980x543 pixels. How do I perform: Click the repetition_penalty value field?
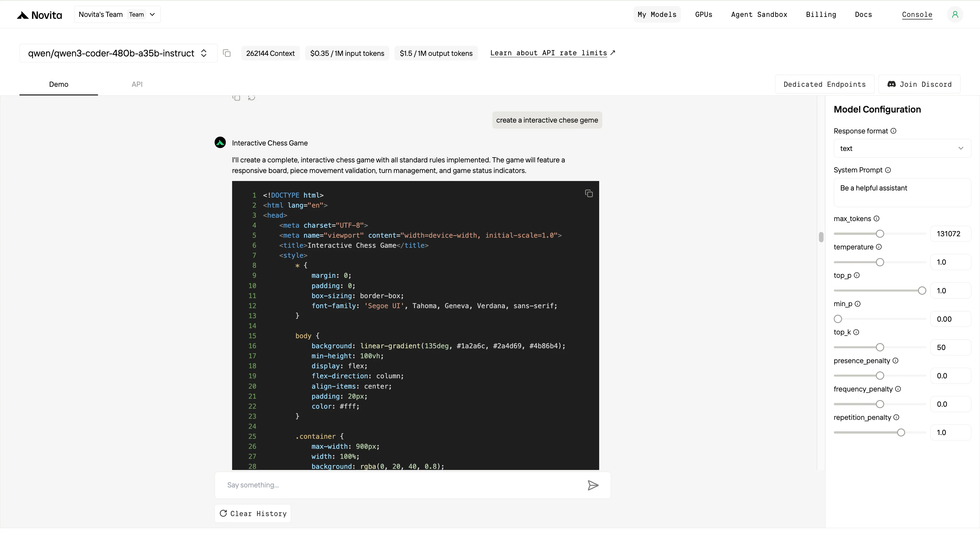950,433
